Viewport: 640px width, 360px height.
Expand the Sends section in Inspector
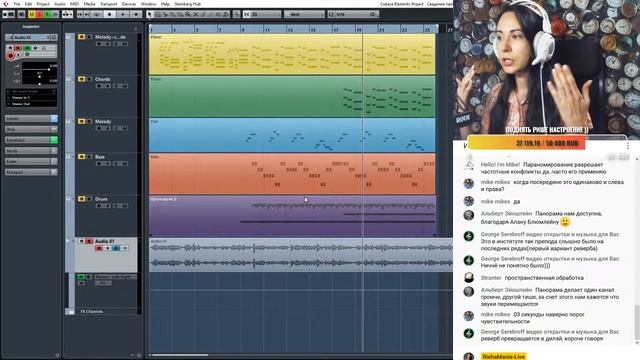pyautogui.click(x=27, y=151)
